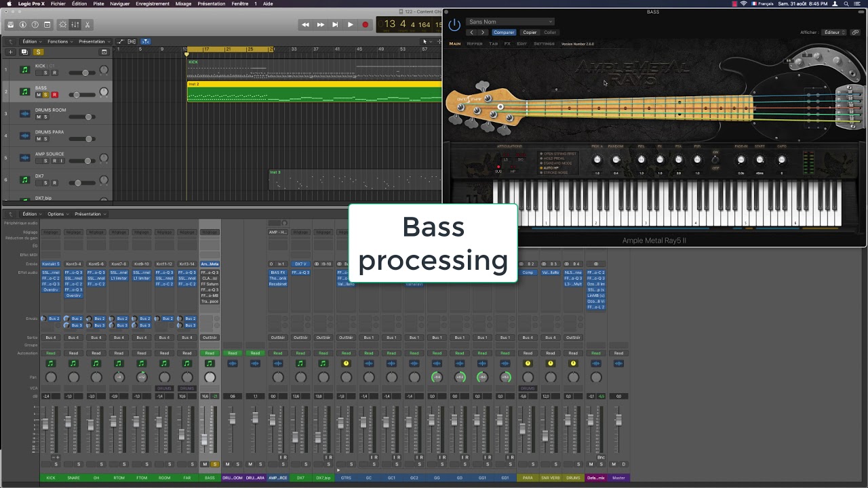Toggle the plugin power bypass button

[454, 25]
